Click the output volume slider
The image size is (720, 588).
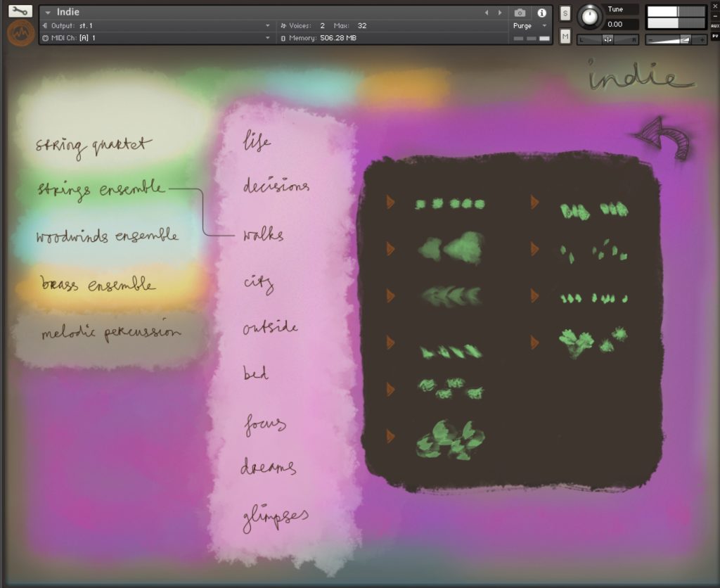pos(676,40)
